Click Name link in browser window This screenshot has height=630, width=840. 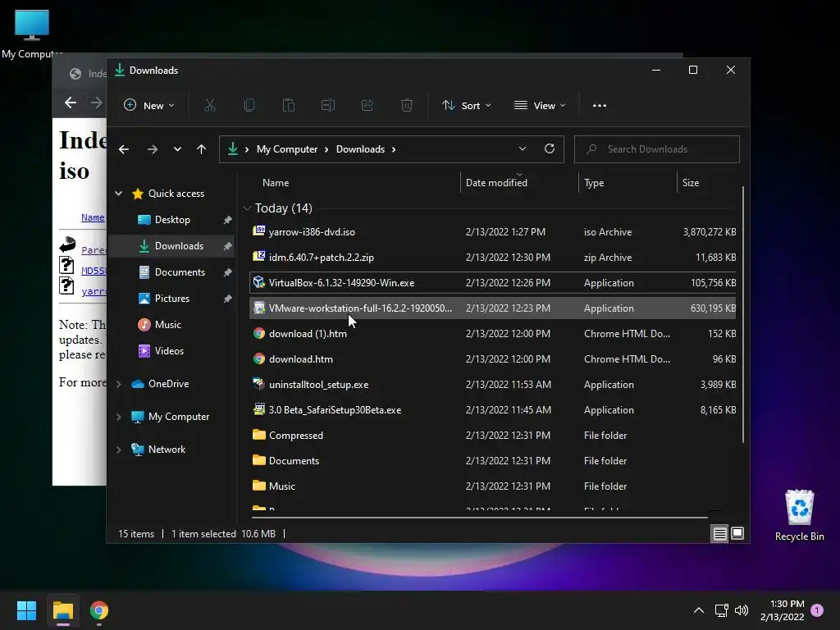pos(93,217)
